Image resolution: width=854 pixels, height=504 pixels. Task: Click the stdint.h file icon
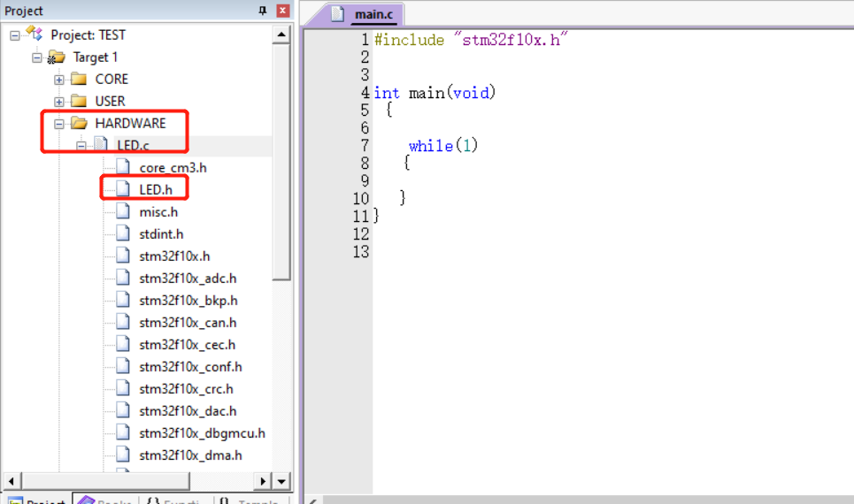click(x=123, y=233)
